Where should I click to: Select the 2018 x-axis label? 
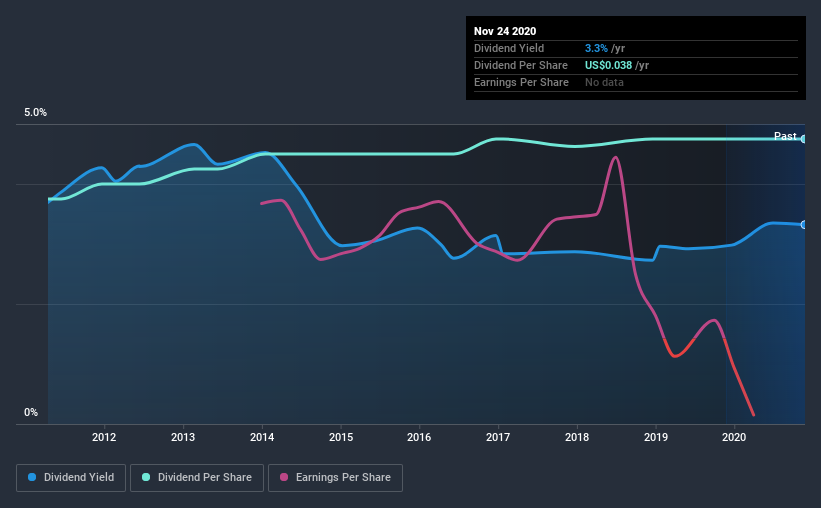point(577,437)
